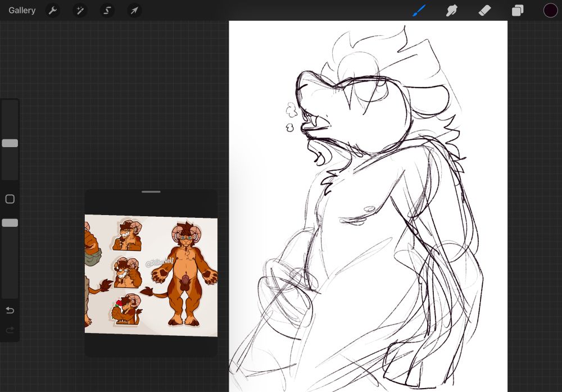Select the Brush tool
Viewport: 562px width, 392px height.
[x=419, y=11]
